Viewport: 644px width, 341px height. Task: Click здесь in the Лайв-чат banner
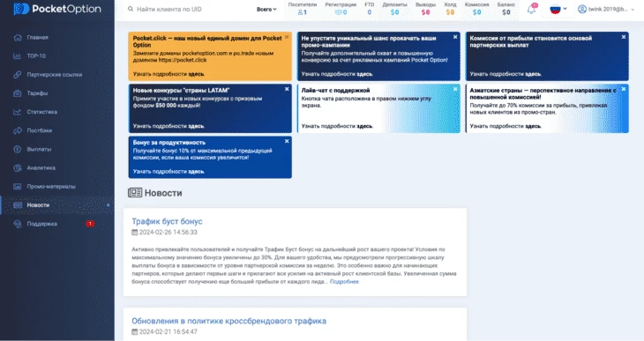coord(364,126)
